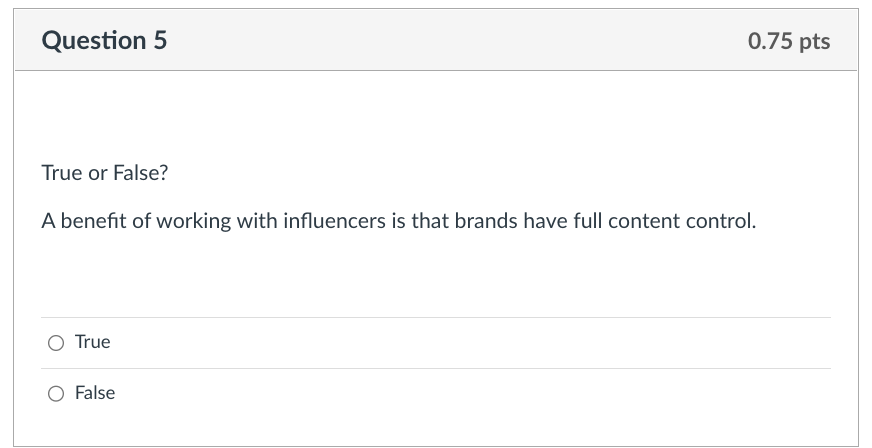Click "False?" in the question prompt line

(140, 173)
